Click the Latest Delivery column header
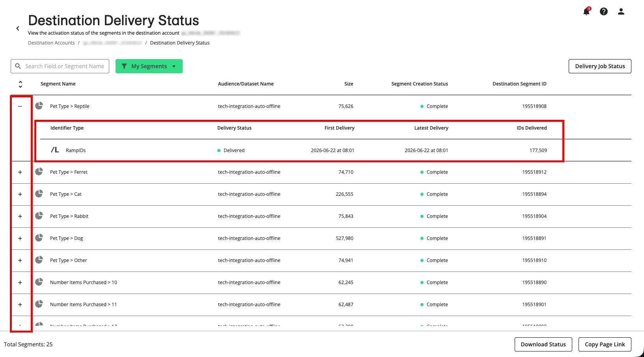The height and width of the screenshot is (357, 644). (x=431, y=128)
